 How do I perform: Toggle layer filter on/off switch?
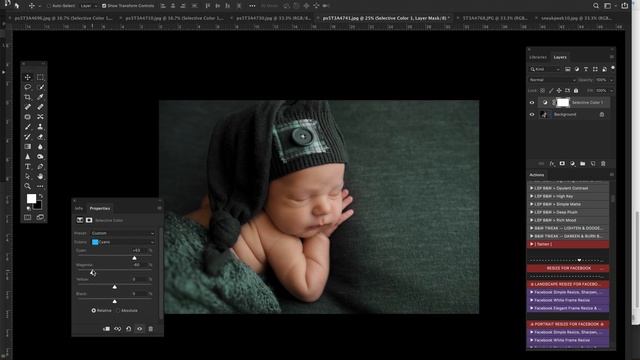(x=613, y=69)
